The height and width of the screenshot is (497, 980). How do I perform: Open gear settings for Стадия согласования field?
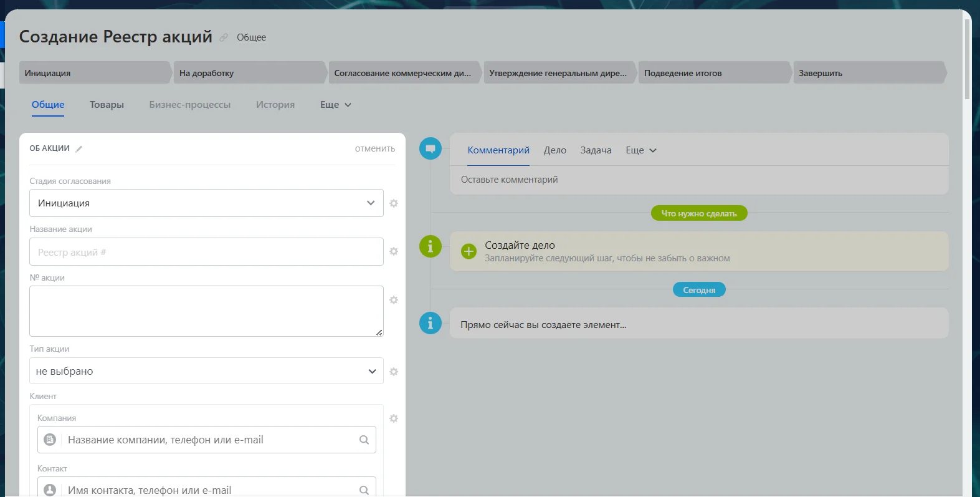pyautogui.click(x=394, y=203)
